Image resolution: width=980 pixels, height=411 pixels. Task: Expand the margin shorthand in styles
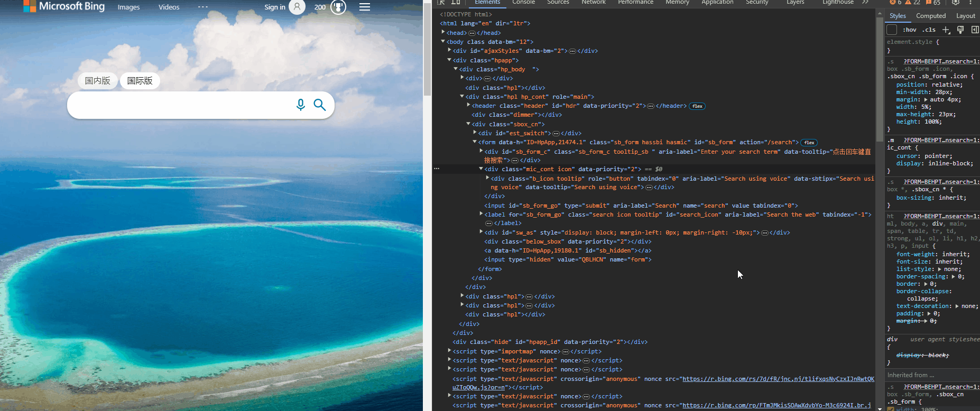(x=926, y=99)
